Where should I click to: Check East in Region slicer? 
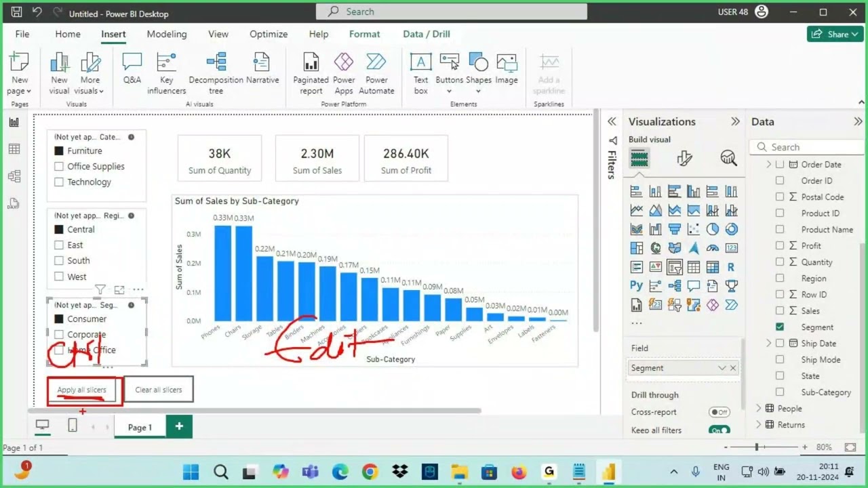[59, 245]
